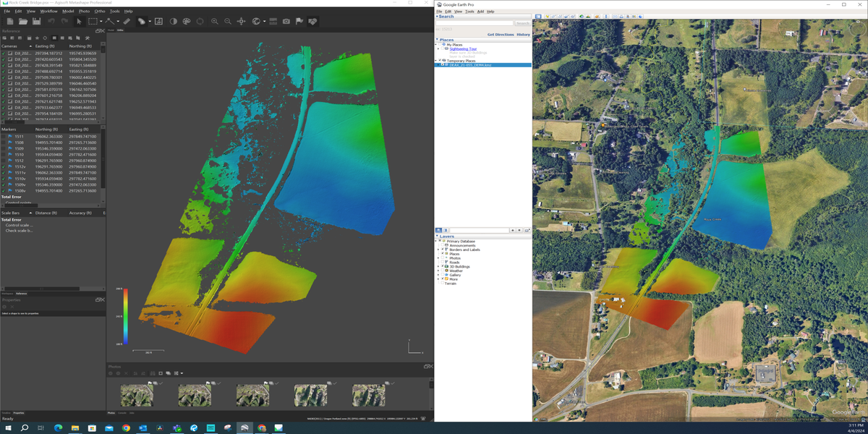The image size is (868, 434).
Task: Click the Get Directions link
Action: [500, 35]
